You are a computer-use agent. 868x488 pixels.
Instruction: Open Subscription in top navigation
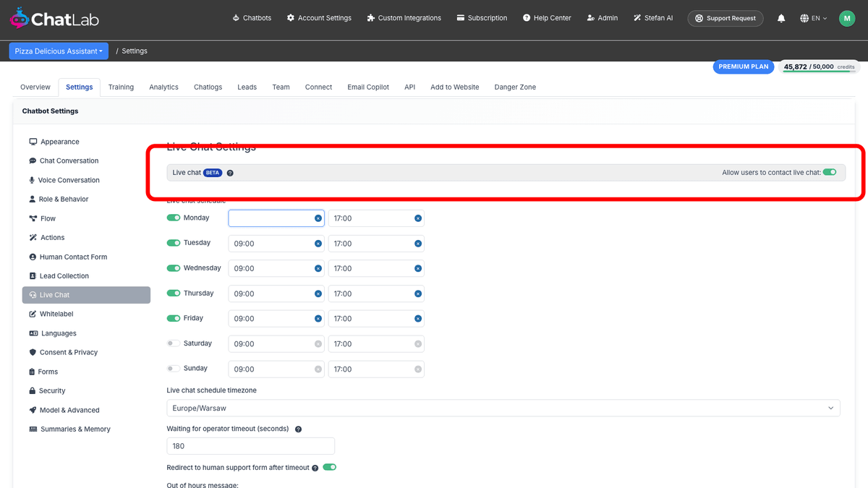[482, 18]
